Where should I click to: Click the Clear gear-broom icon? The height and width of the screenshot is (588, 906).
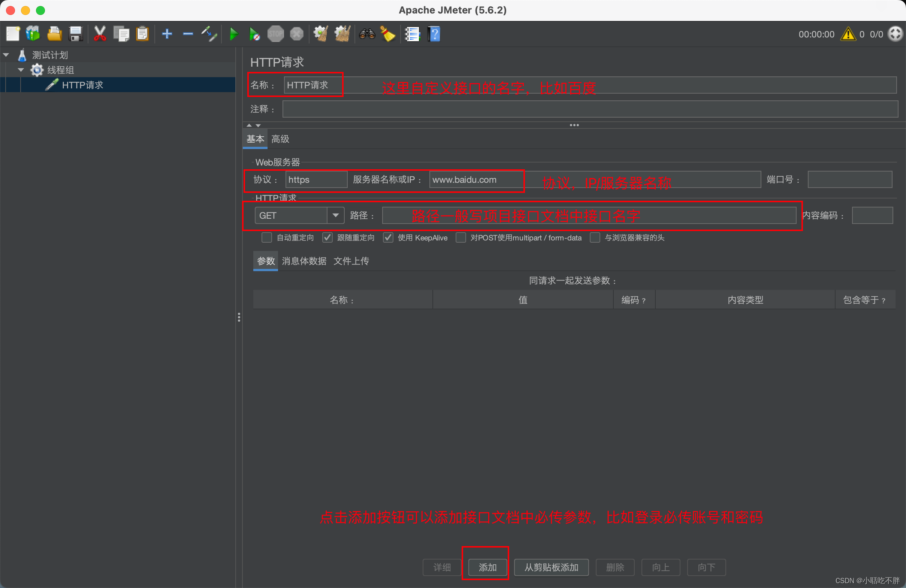click(321, 34)
